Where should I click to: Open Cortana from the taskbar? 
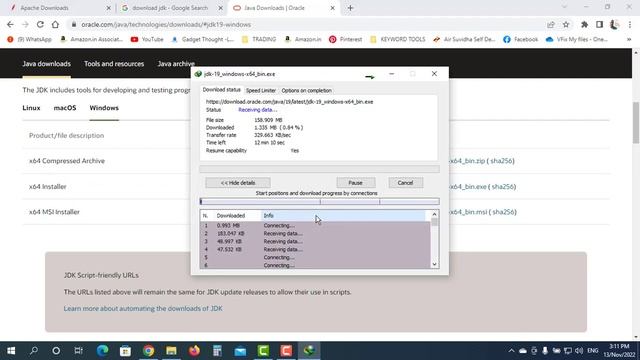pyautogui.click(x=56, y=351)
